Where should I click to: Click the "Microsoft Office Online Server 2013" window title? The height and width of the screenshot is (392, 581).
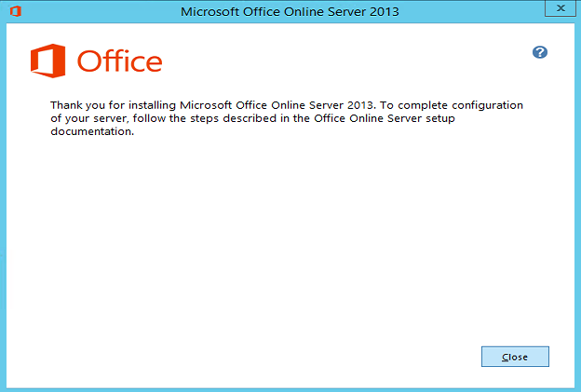290,11
